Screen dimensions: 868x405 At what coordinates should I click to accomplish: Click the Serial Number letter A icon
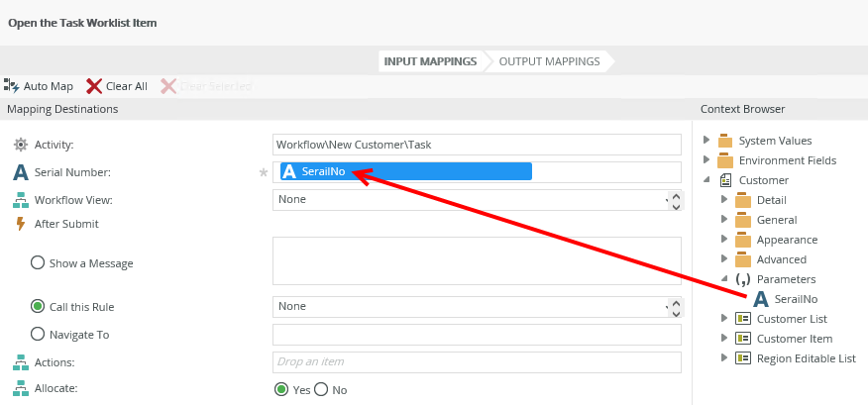coord(20,172)
